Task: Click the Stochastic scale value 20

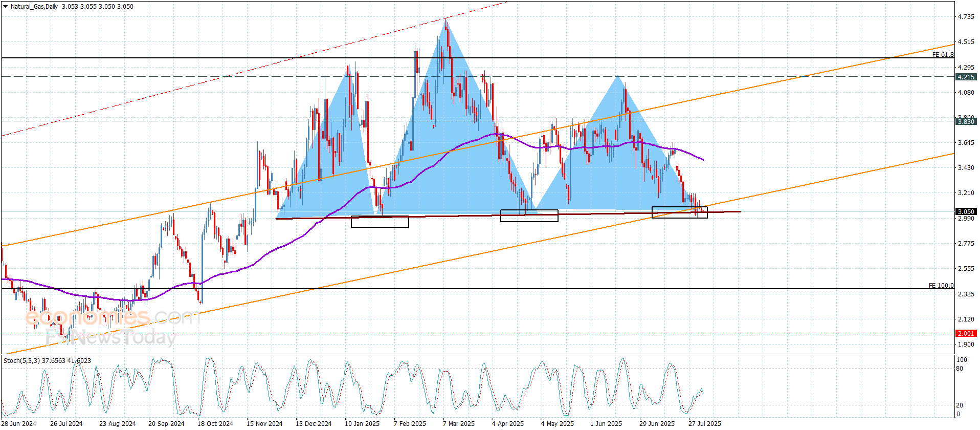Action: click(960, 405)
